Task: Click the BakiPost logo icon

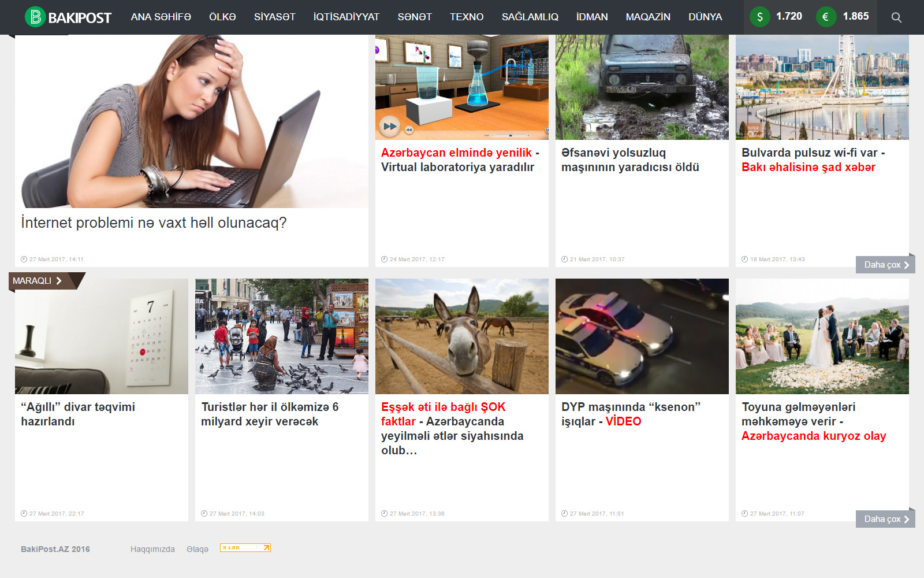Action: (35, 17)
